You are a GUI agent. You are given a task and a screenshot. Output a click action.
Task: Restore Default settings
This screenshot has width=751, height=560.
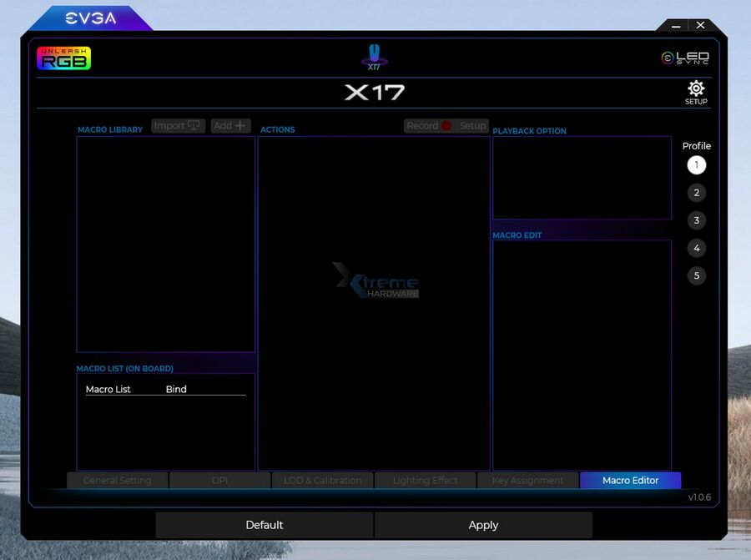click(265, 525)
